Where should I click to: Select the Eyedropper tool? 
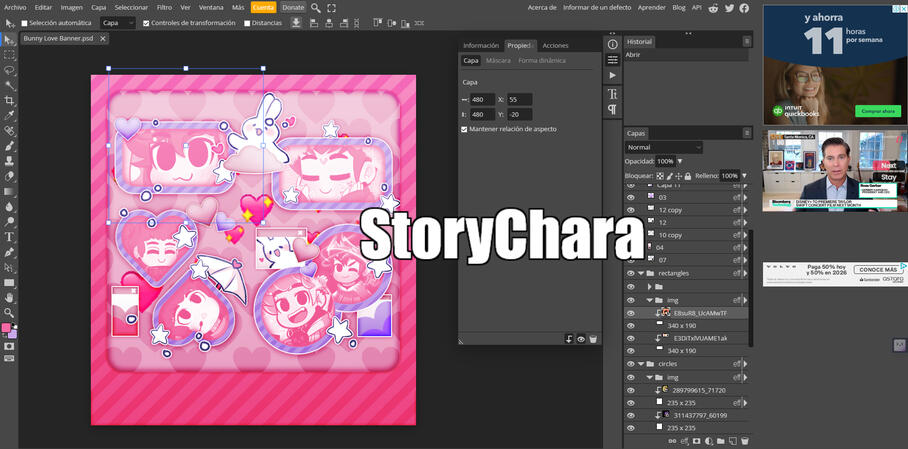9,115
